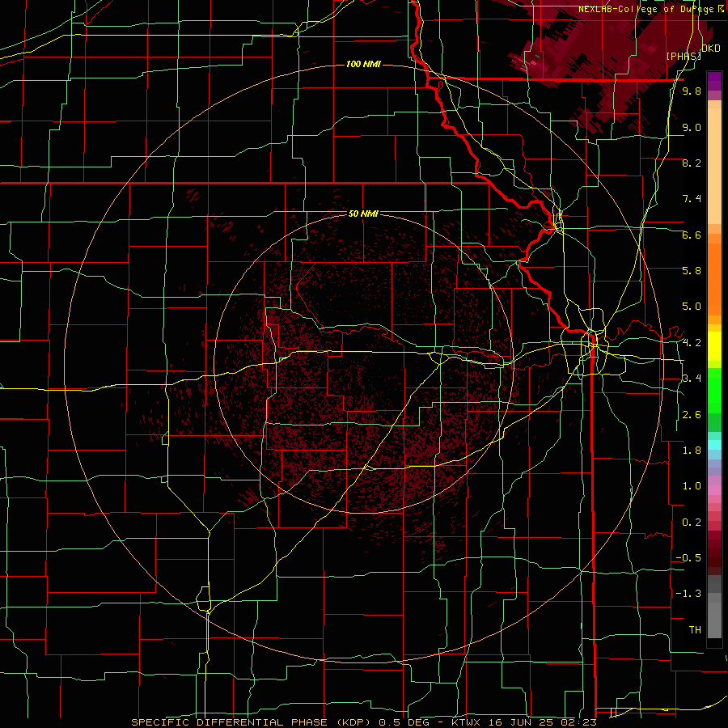
Task: Click the [PHAS] units label
Action: tap(684, 56)
